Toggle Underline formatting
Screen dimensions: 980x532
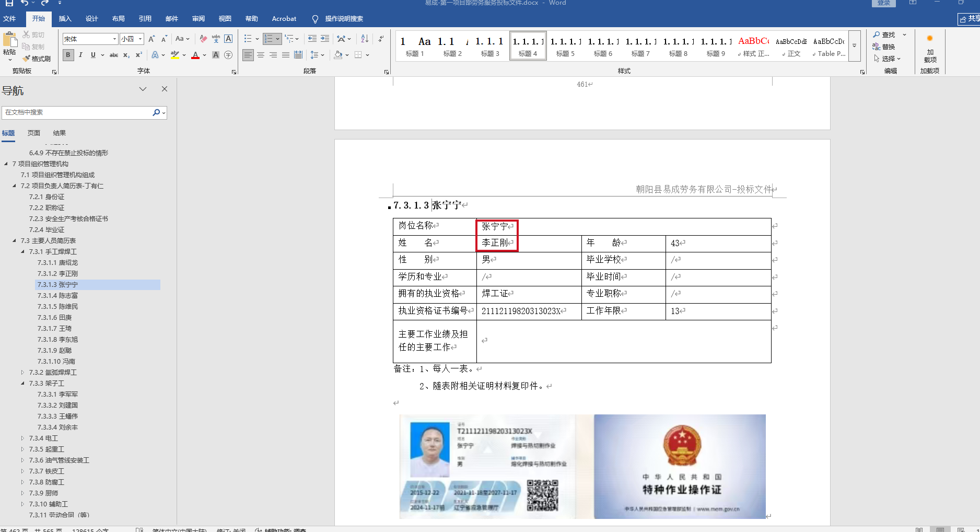pyautogui.click(x=93, y=55)
